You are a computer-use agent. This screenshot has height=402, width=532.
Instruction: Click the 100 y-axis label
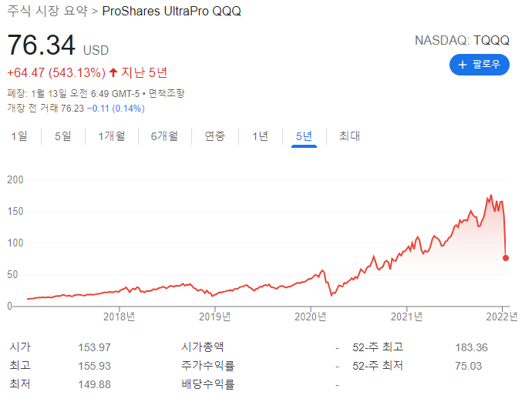(x=15, y=243)
